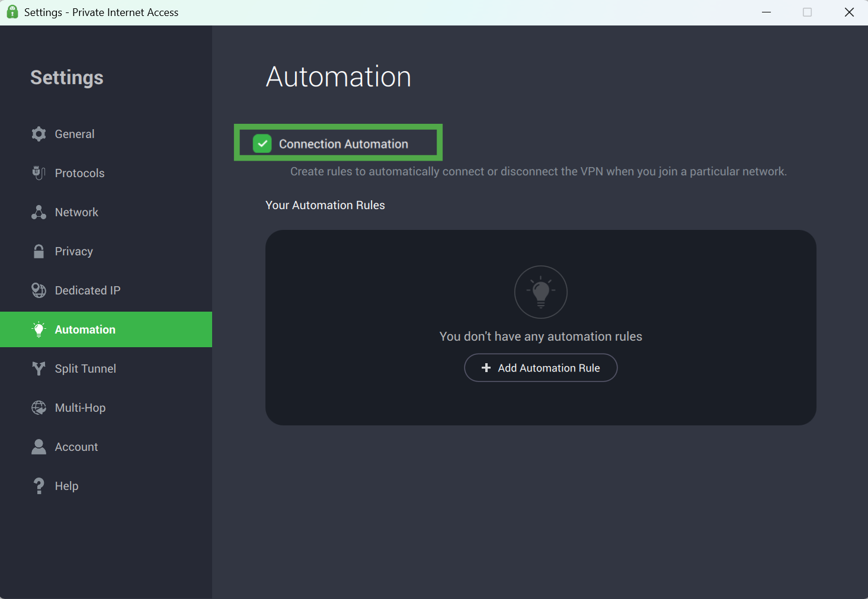This screenshot has width=868, height=599.
Task: Click the Help question mark icon
Action: pos(39,486)
